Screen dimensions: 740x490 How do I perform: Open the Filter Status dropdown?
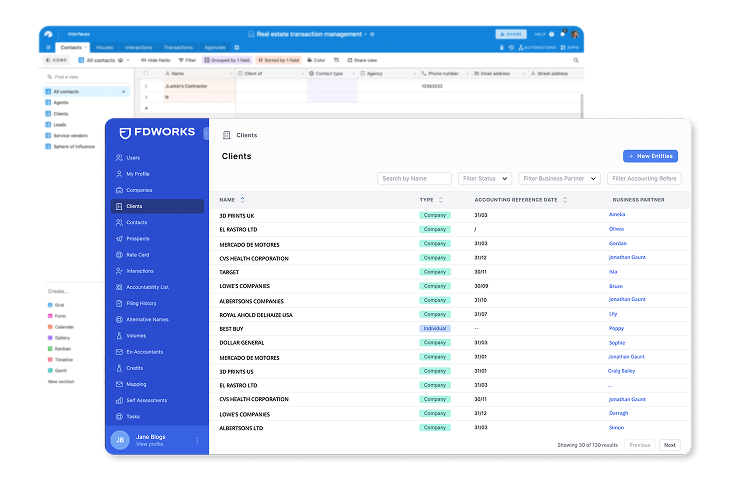pos(485,178)
